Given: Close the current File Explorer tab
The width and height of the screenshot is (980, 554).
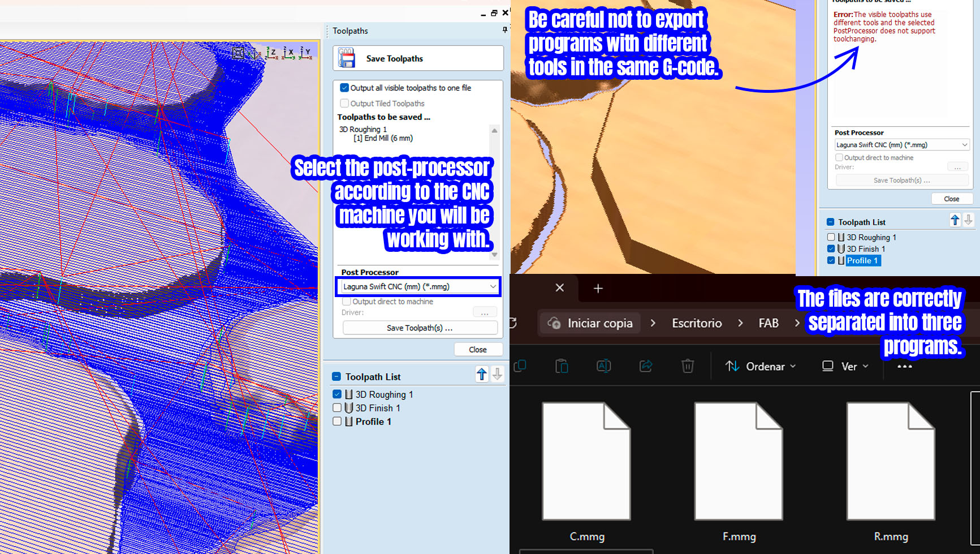Looking at the screenshot, I should (x=560, y=288).
